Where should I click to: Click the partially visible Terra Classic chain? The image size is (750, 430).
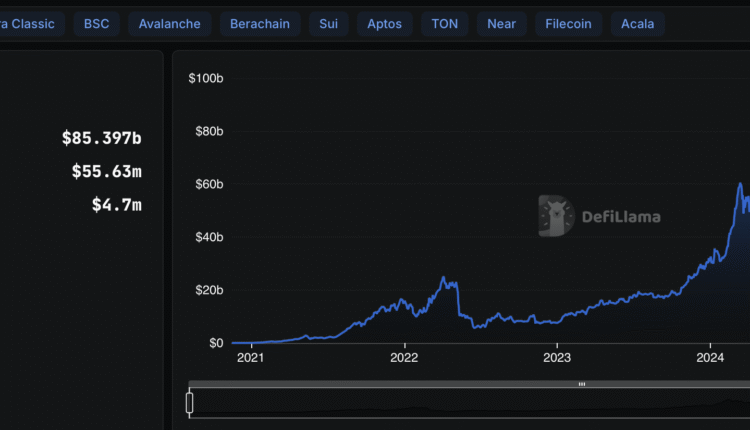tap(30, 23)
